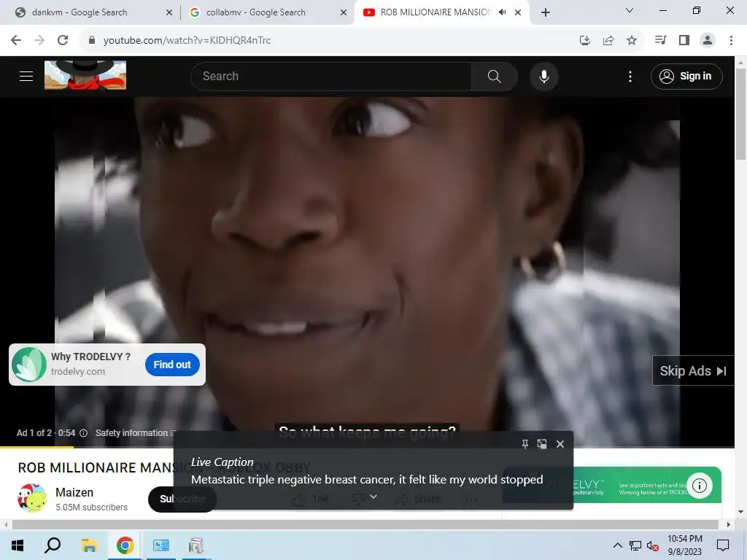Click the Sign in button

click(686, 76)
